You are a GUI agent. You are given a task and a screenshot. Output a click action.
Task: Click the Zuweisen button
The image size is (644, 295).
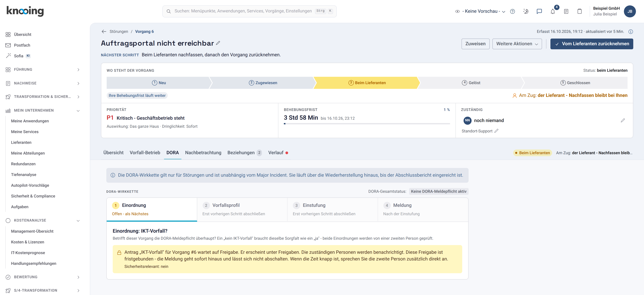pyautogui.click(x=475, y=44)
